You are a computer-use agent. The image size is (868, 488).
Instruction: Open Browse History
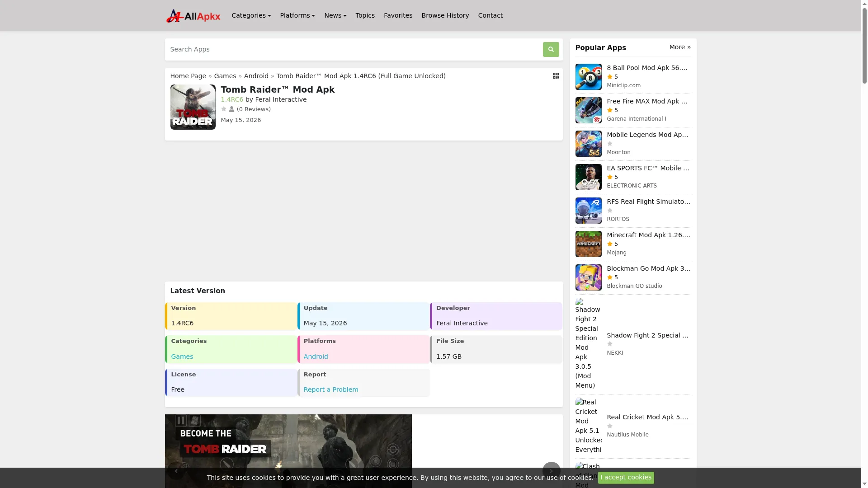pos(445,15)
